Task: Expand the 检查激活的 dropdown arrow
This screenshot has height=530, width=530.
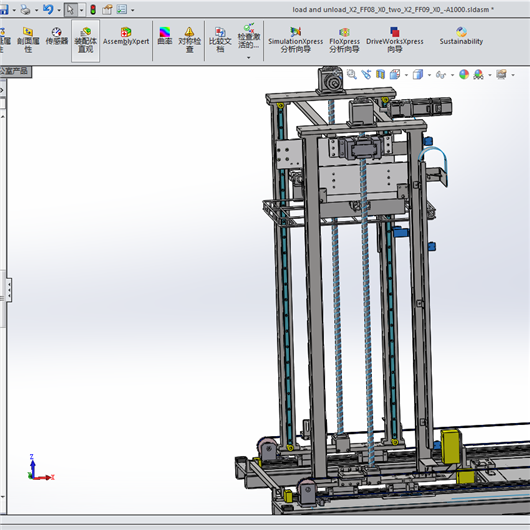Action: [249, 58]
